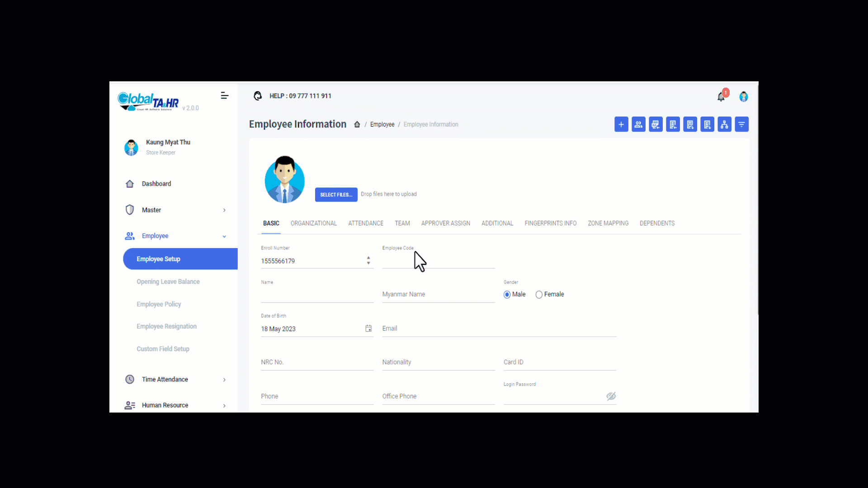Open Opening Leave Balance link

click(x=168, y=282)
